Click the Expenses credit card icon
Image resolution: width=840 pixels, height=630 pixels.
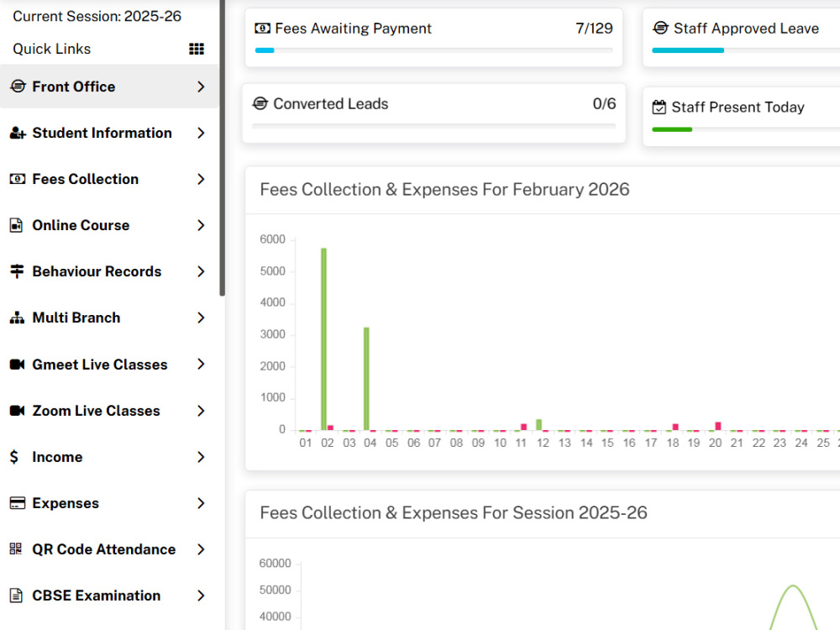[17, 503]
